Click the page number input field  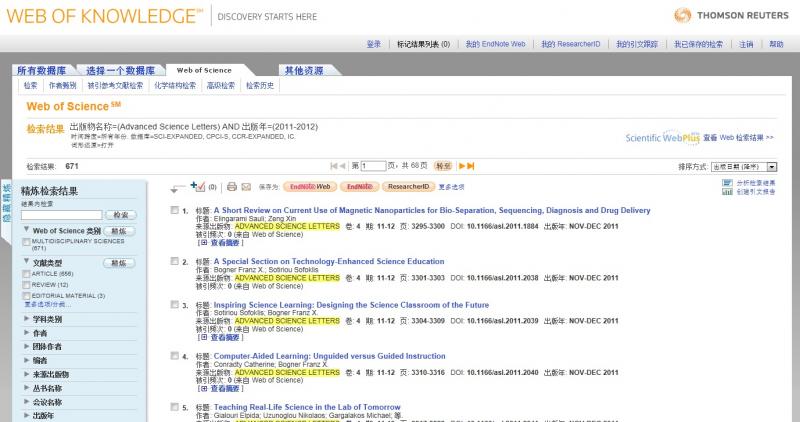(x=373, y=166)
